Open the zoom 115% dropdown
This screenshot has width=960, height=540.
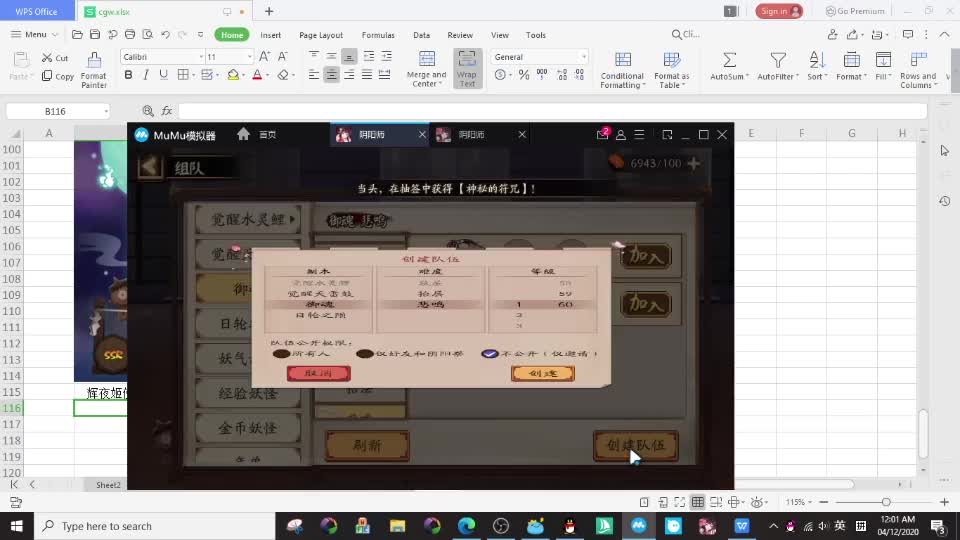[x=798, y=502]
